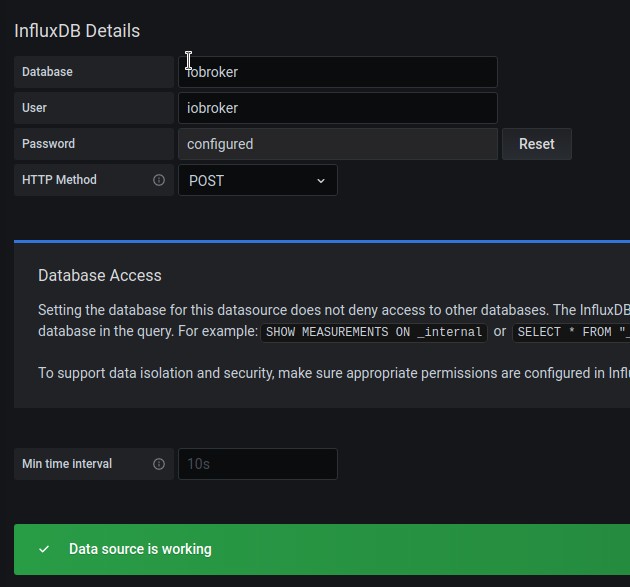Click the Password field showing configured
The image size is (630, 587).
[337, 144]
